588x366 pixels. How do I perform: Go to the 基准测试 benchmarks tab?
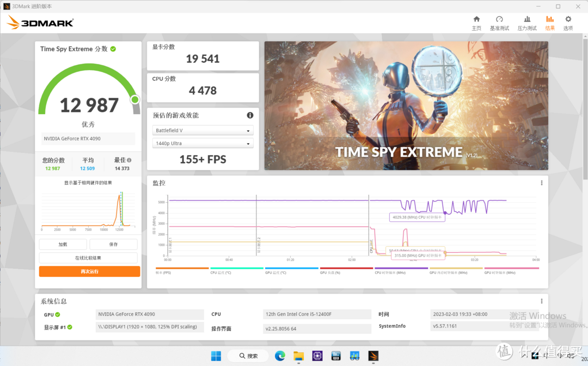[499, 23]
